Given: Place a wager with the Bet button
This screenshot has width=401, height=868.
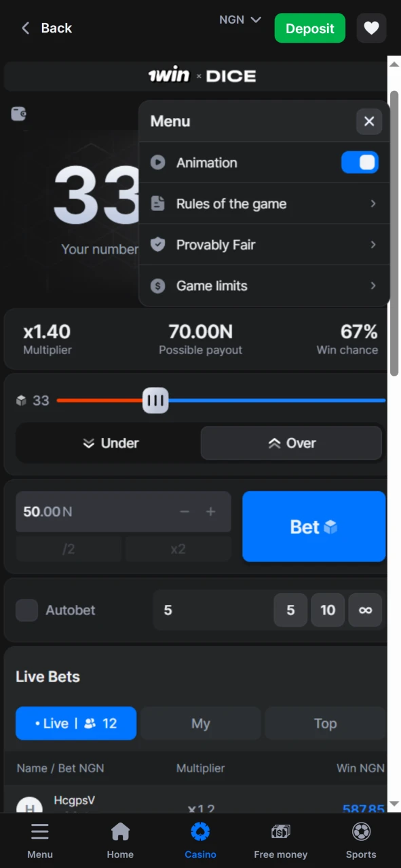Looking at the screenshot, I should (313, 527).
